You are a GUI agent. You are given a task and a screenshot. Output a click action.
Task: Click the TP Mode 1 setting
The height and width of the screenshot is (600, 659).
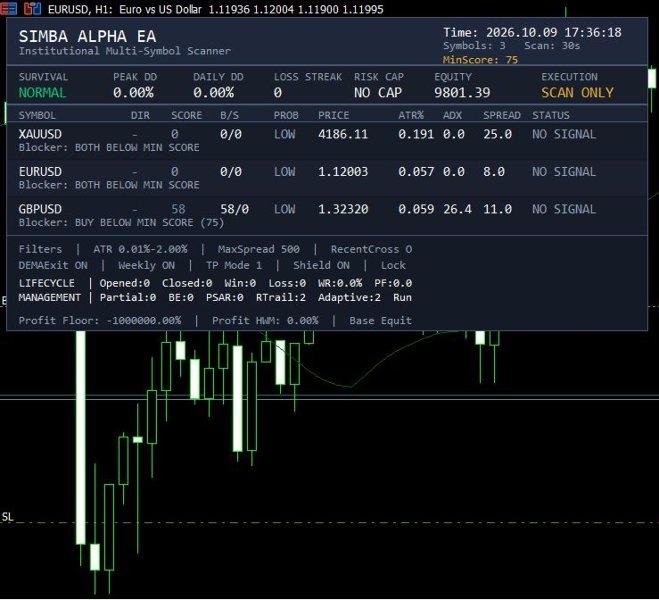[234, 266]
